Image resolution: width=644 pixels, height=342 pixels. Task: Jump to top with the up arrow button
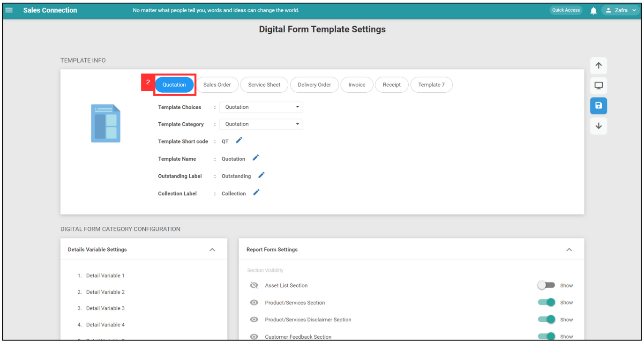599,66
